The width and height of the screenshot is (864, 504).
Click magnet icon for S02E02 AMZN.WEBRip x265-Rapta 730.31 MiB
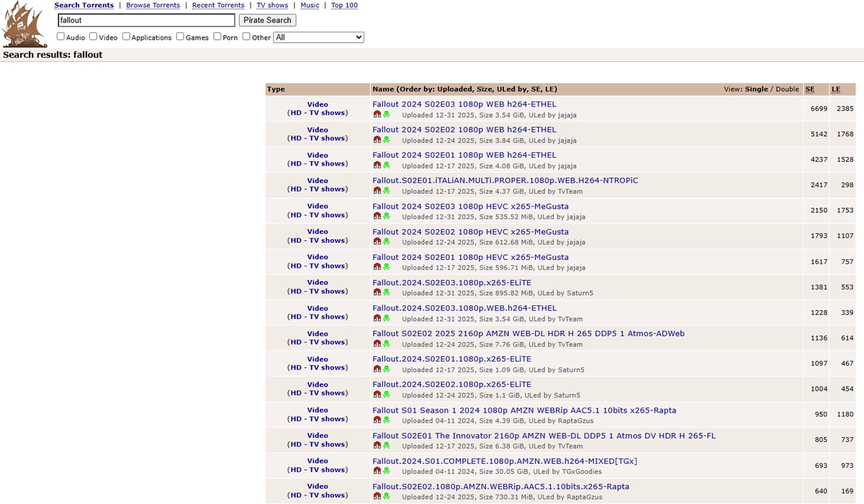point(377,498)
